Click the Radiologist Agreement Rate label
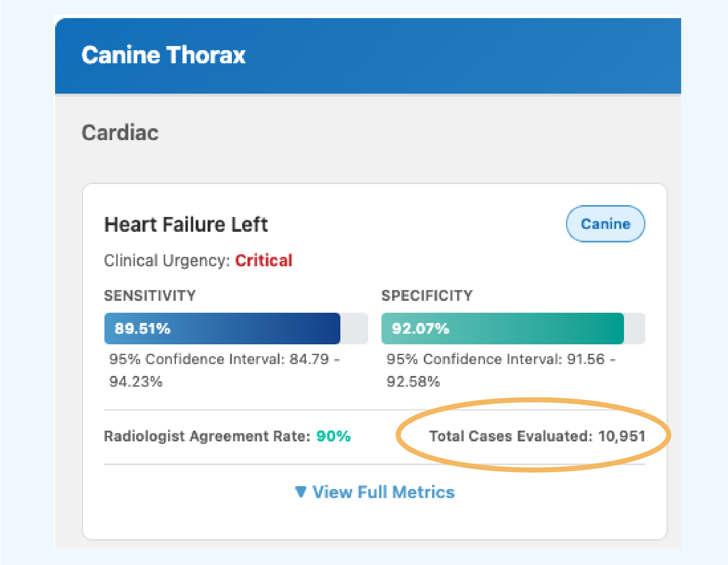The height and width of the screenshot is (565, 728). (x=207, y=436)
